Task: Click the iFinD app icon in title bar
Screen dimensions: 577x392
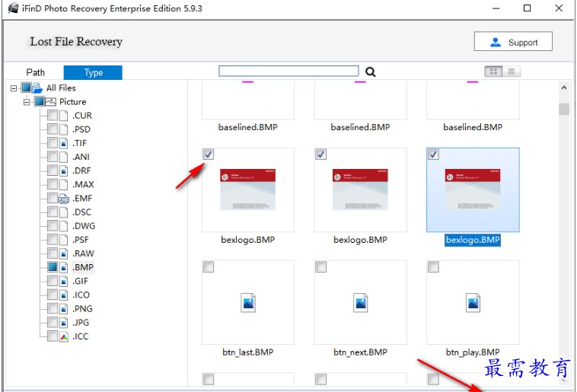Action: [x=13, y=8]
